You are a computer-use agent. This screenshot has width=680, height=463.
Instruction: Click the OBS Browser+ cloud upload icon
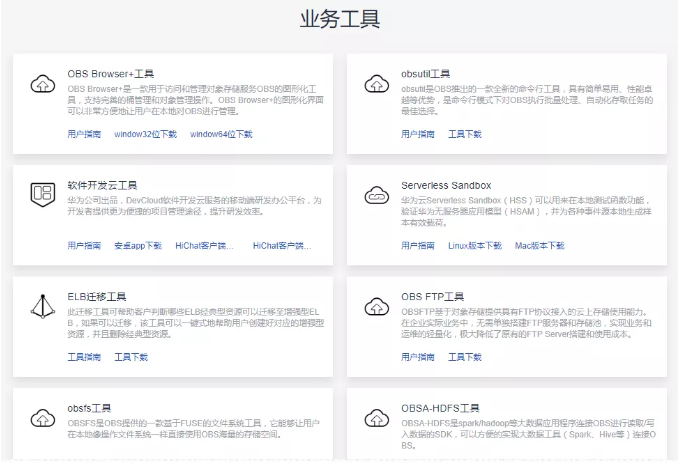pyautogui.click(x=42, y=84)
